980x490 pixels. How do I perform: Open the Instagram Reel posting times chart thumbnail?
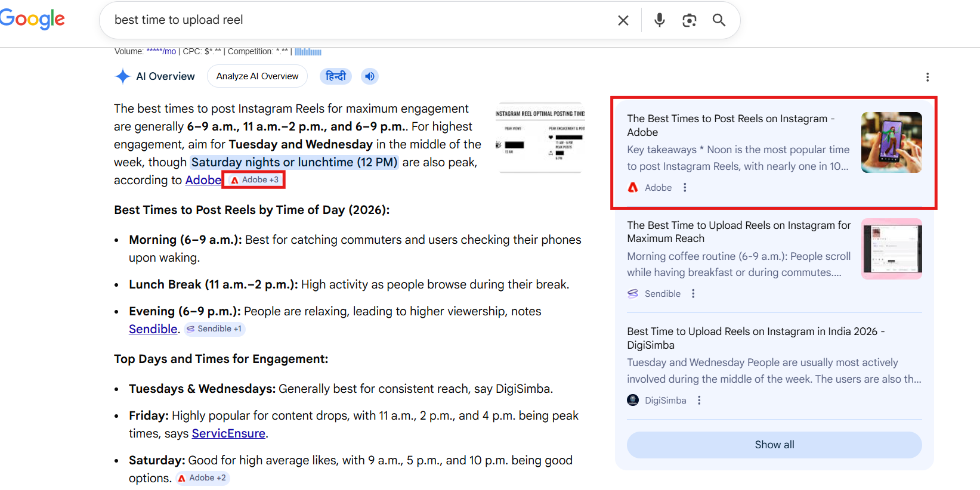540,138
